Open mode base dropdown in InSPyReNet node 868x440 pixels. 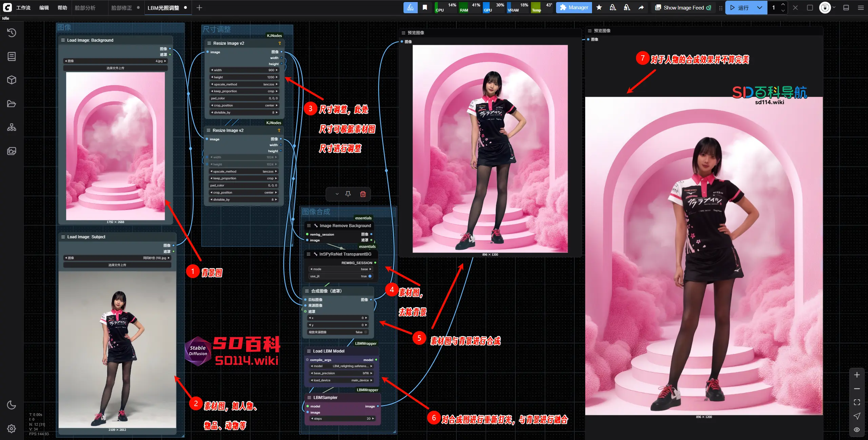click(x=341, y=269)
